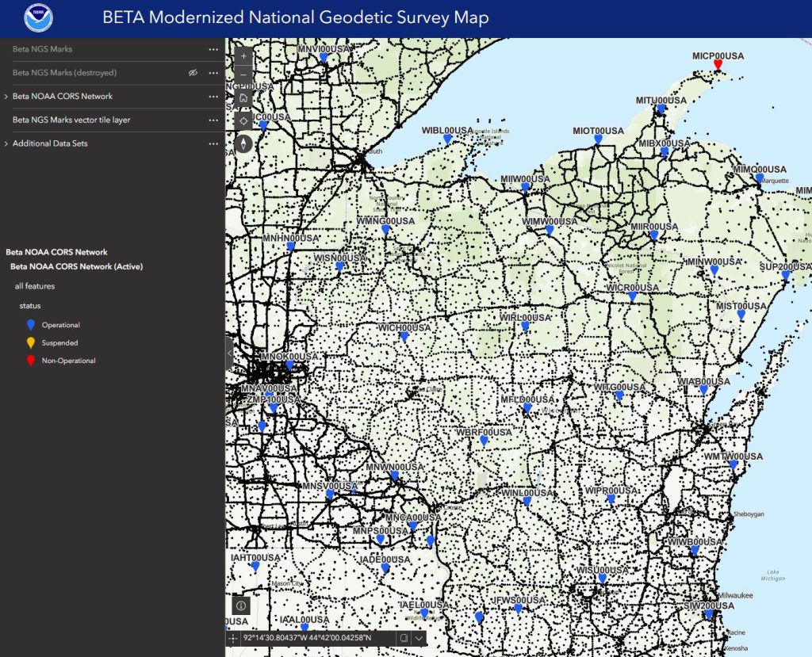This screenshot has height=657, width=812.
Task: Click the IAHT00USA station marker
Action: click(x=255, y=567)
